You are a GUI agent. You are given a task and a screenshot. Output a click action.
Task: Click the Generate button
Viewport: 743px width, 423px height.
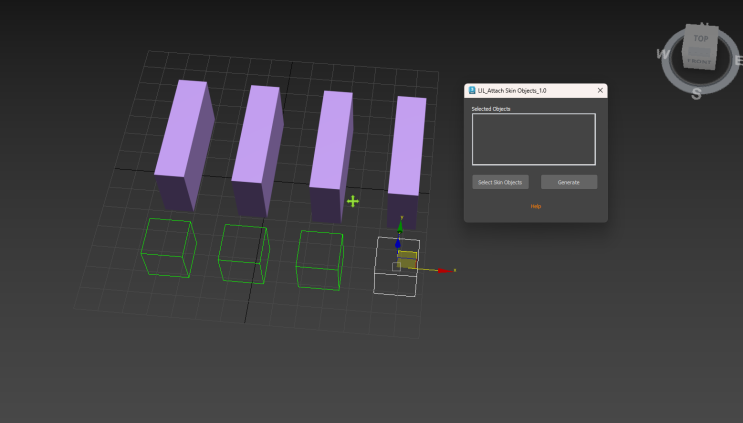click(569, 182)
